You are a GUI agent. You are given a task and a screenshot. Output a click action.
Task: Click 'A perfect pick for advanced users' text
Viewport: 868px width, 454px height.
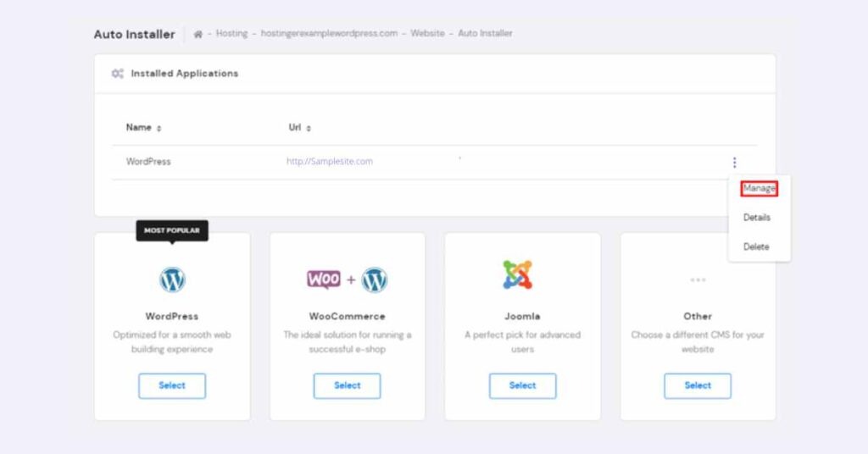522,341
